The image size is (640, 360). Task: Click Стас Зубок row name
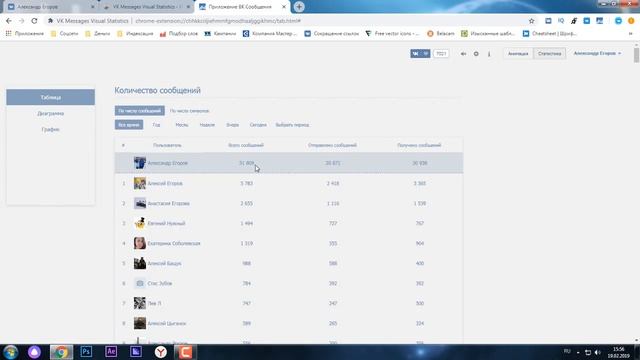[160, 283]
